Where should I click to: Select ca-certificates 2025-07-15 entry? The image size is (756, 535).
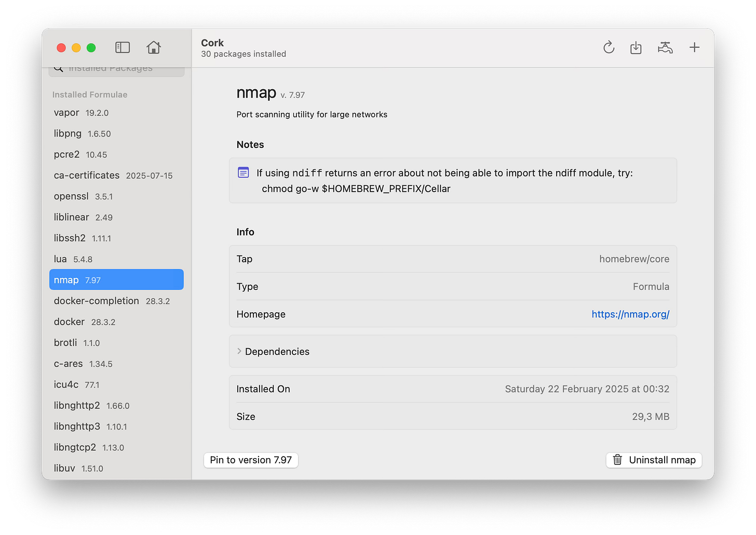[116, 176]
